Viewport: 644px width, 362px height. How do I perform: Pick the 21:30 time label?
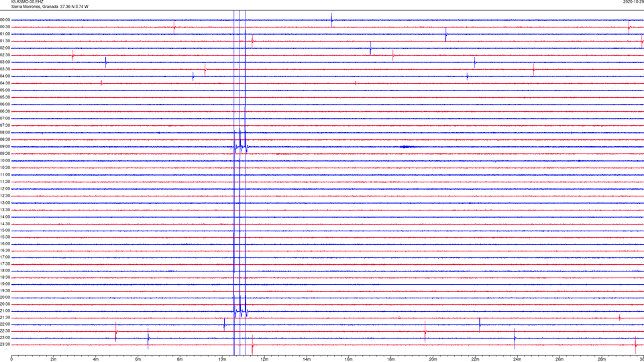click(x=5, y=318)
